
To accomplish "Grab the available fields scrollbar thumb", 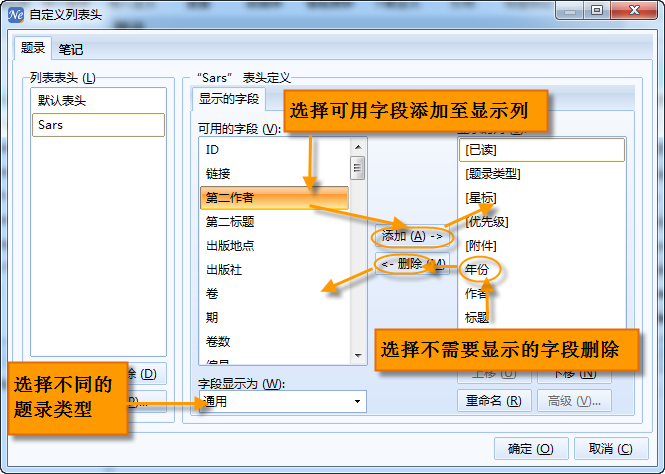I will point(358,168).
